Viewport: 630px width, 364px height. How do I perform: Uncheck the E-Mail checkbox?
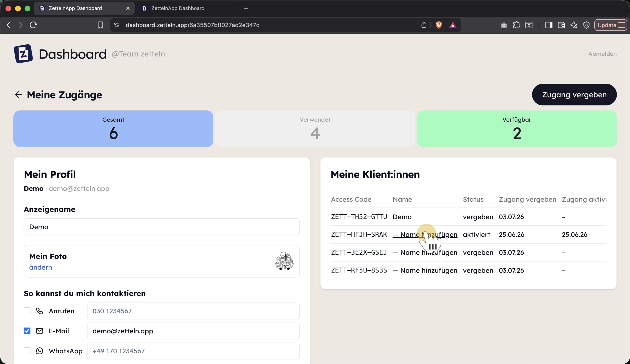[27, 331]
